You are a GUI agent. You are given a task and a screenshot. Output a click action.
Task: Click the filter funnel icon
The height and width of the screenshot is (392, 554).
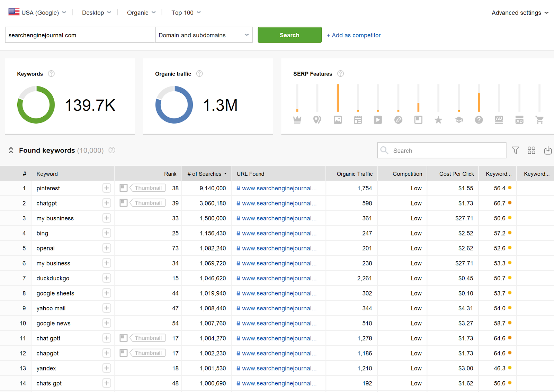[x=515, y=151]
